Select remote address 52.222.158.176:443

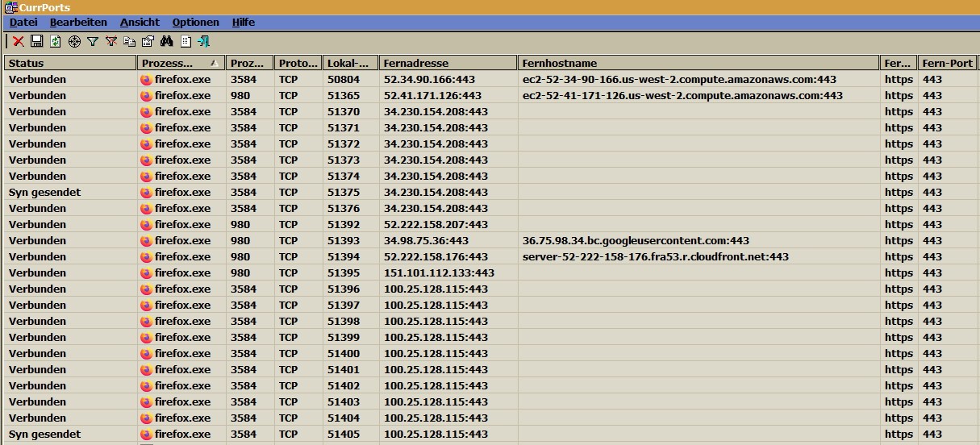tap(436, 256)
